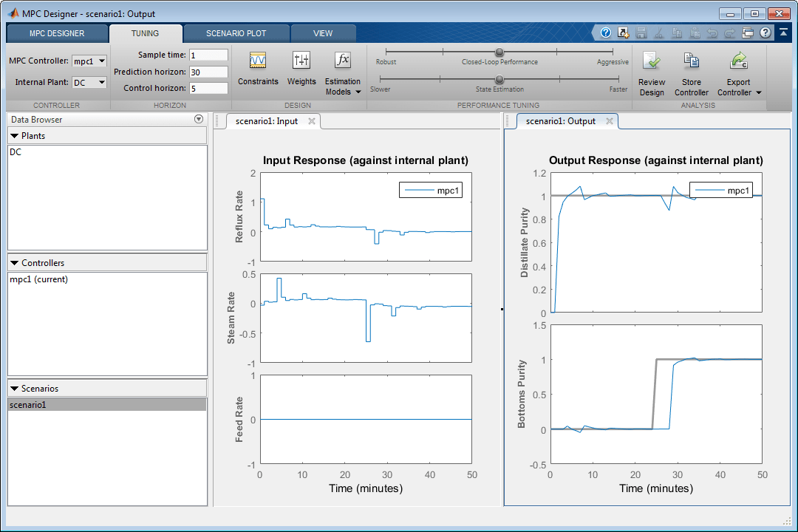Open the Internal Plant dropdown
This screenshot has height=532, width=798.
click(90, 83)
